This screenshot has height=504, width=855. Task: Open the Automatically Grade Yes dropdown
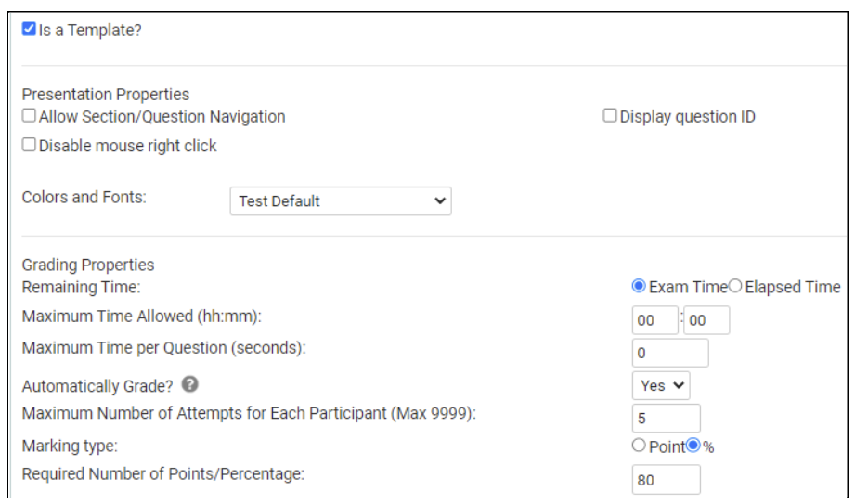coord(661,385)
